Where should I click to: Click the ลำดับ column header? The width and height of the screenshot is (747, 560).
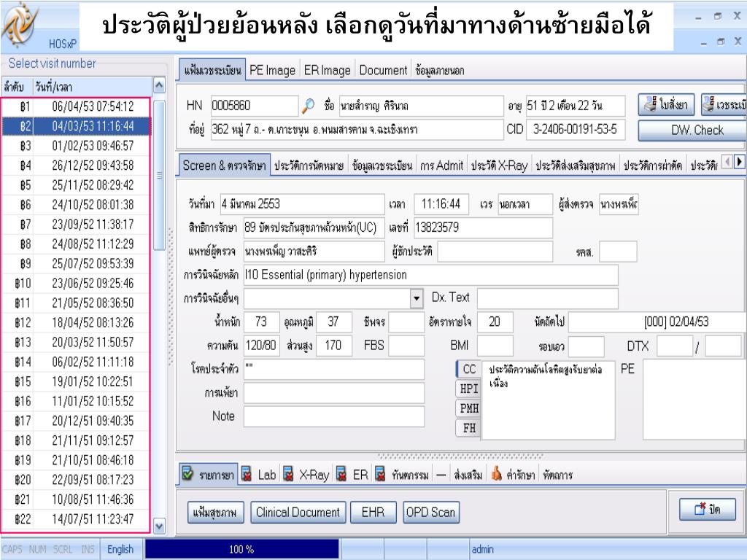[17, 87]
